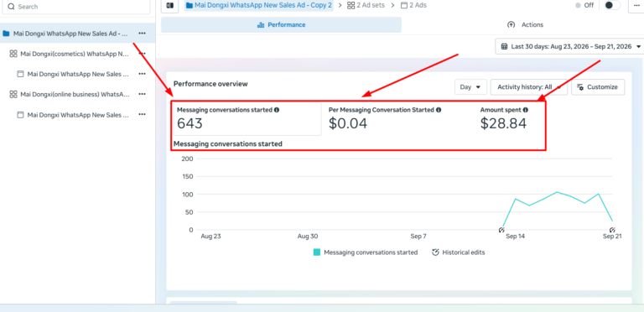Click the search magnifier icon

pos(11,7)
